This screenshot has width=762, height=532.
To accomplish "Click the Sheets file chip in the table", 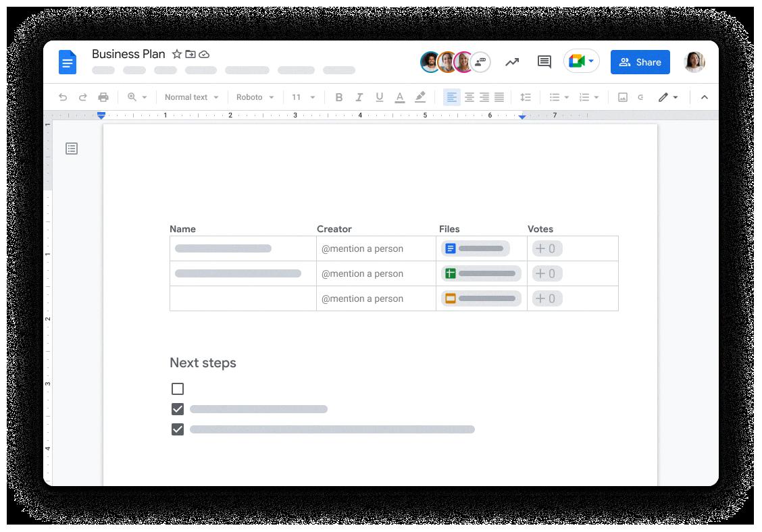I will tap(480, 273).
